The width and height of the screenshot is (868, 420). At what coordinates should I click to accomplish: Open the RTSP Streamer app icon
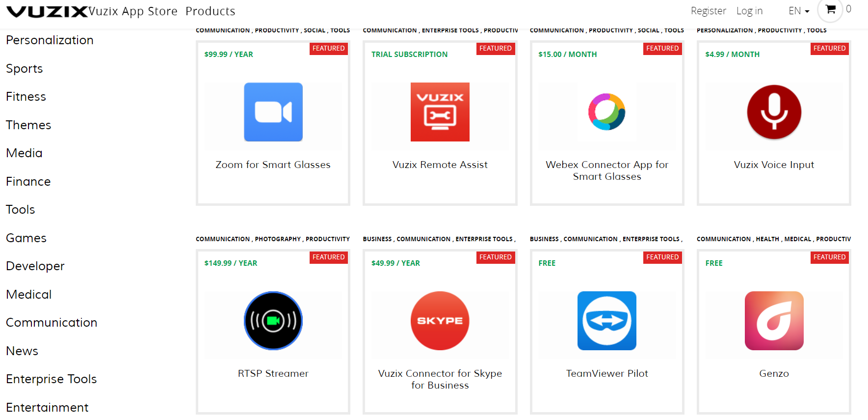coord(273,321)
